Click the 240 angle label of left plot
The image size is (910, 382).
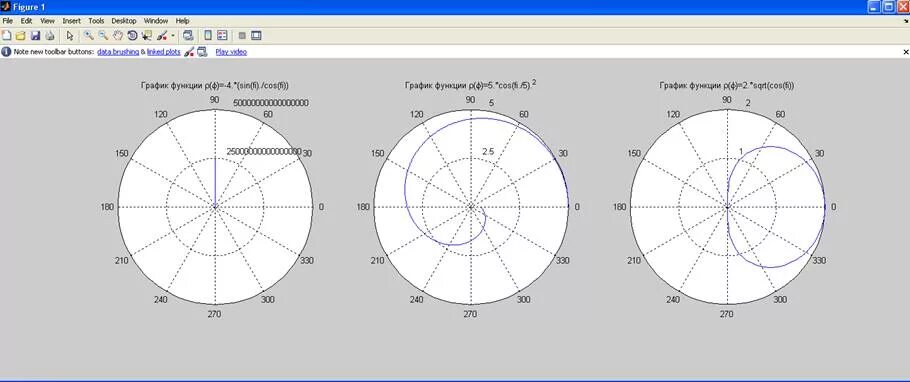[x=161, y=300]
